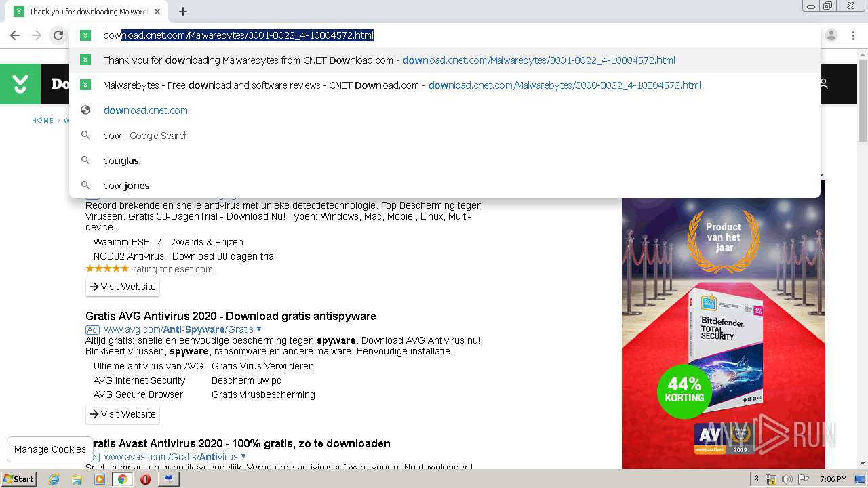Click the volume speaker tray icon
Screen dimensions: 868x488
pos(787,479)
